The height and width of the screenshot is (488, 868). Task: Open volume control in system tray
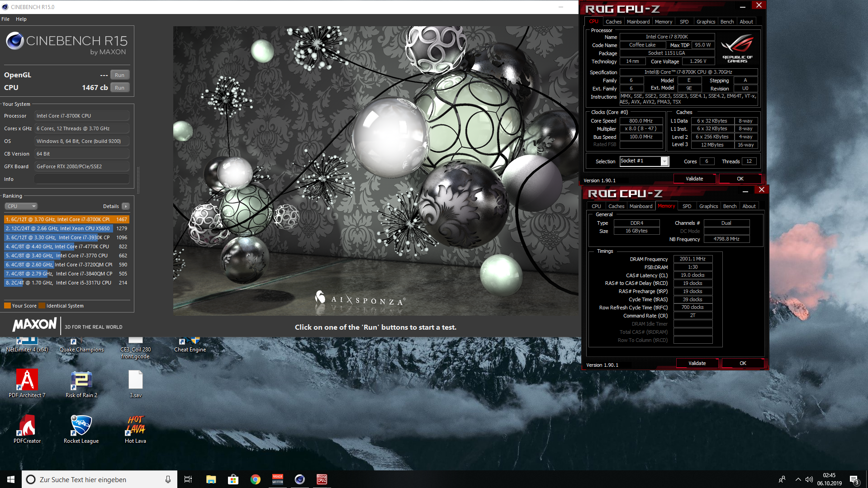point(809,479)
